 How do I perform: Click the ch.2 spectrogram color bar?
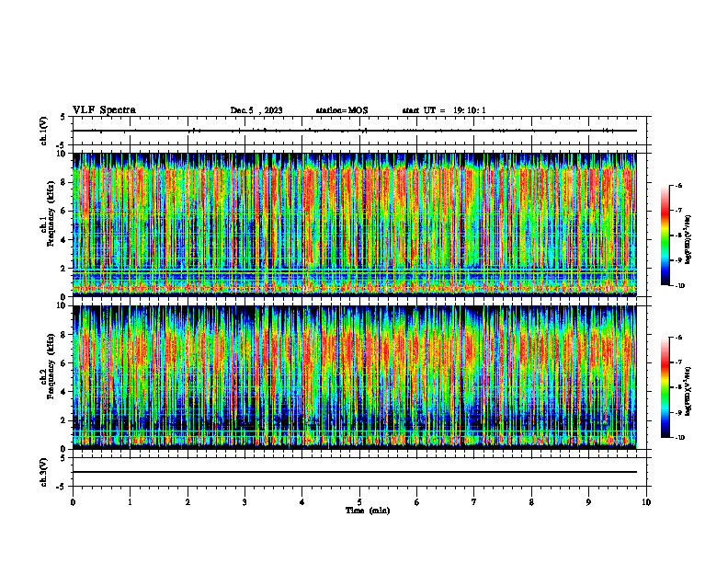[x=665, y=387]
